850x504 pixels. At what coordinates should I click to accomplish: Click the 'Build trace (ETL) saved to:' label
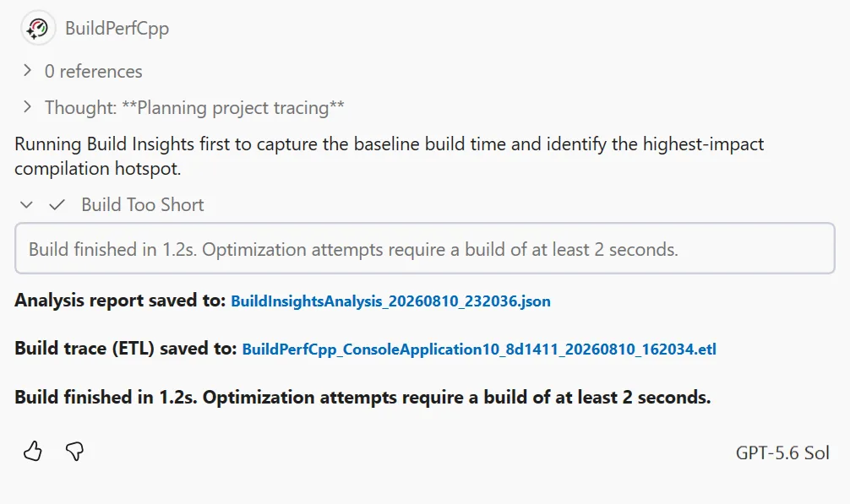tap(125, 348)
